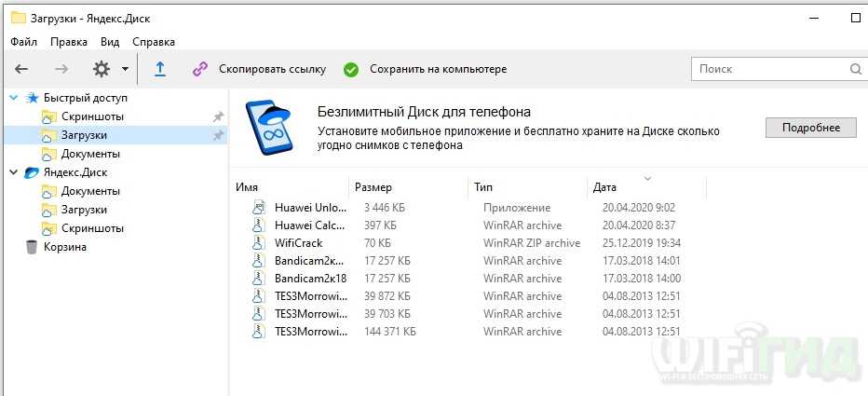Click the copy link chain icon
The image size is (868, 396).
click(x=199, y=69)
